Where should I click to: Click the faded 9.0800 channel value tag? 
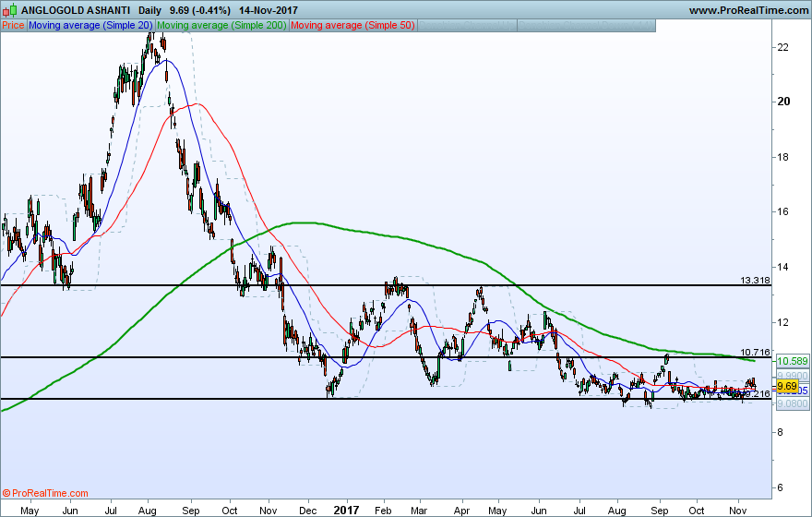coord(793,403)
